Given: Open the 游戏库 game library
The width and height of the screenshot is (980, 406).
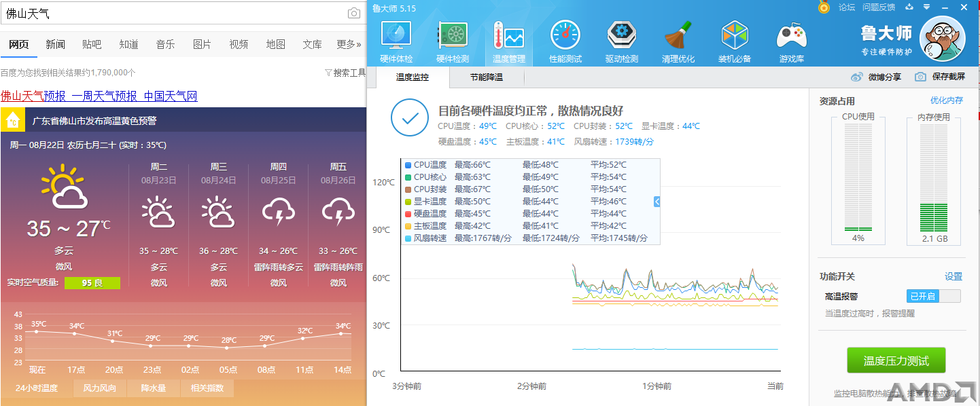Looking at the screenshot, I should (x=792, y=41).
